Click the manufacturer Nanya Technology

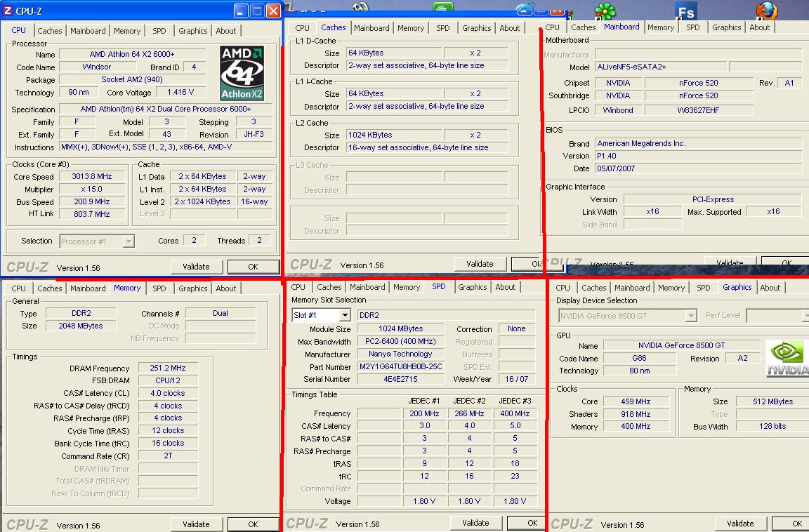[x=401, y=354]
